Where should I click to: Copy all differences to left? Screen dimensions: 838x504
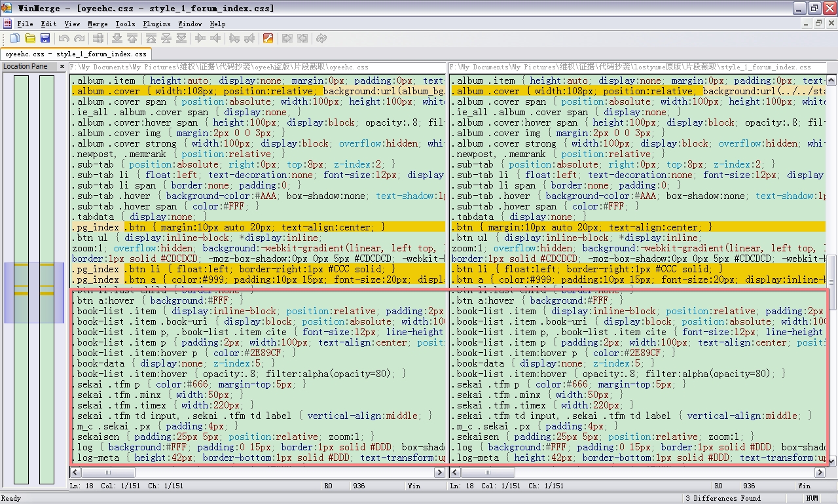(x=302, y=39)
